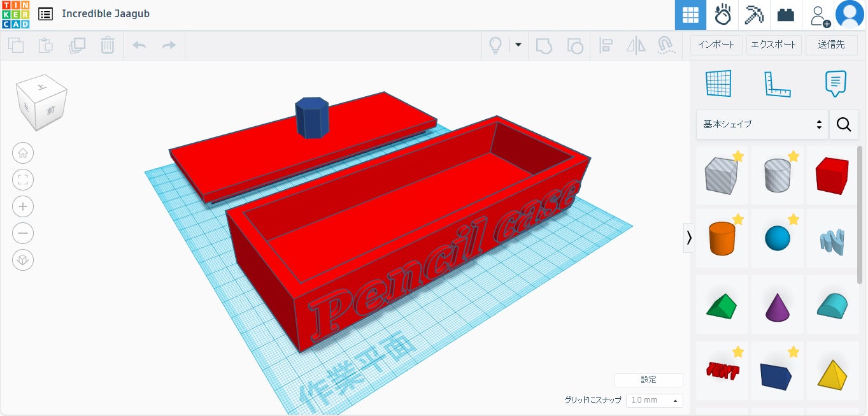This screenshot has width=868, height=416.
Task: Click the Fit all in view button
Action: (23, 180)
